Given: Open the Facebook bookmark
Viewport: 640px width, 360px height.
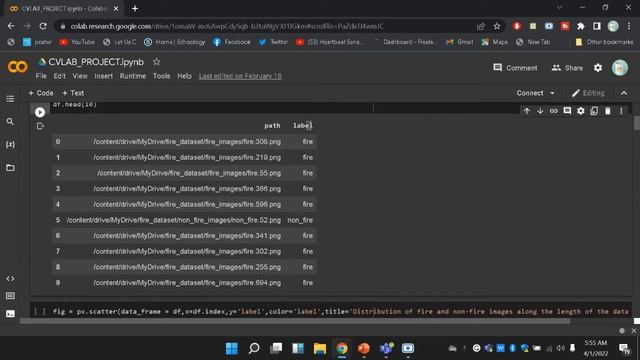Looking at the screenshot, I should point(232,42).
